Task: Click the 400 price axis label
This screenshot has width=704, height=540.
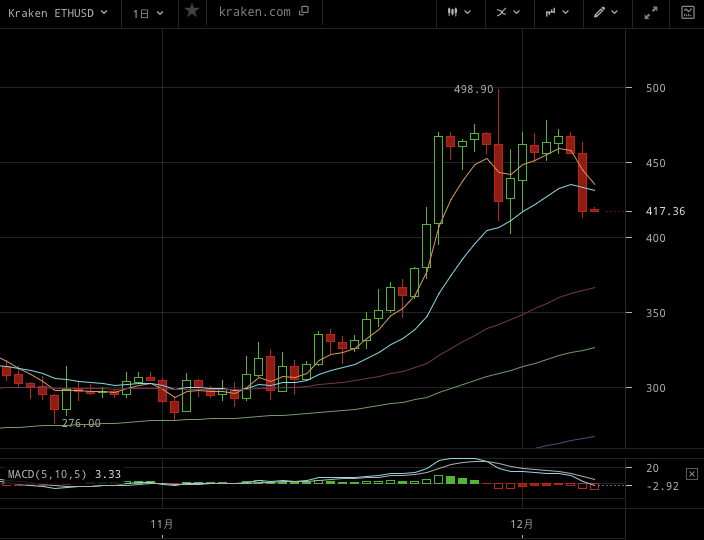Action: [x=656, y=238]
